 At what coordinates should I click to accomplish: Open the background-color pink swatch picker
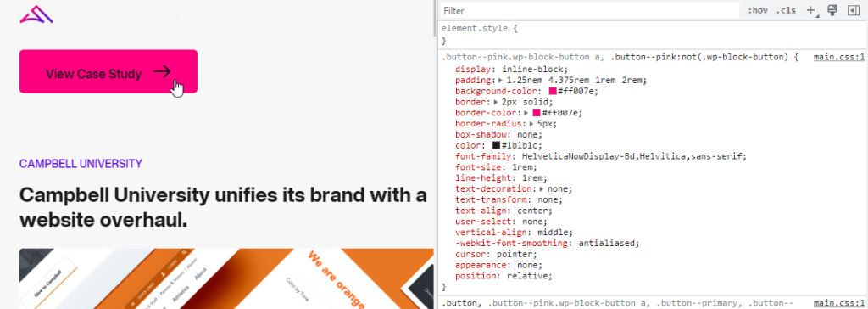553,91
